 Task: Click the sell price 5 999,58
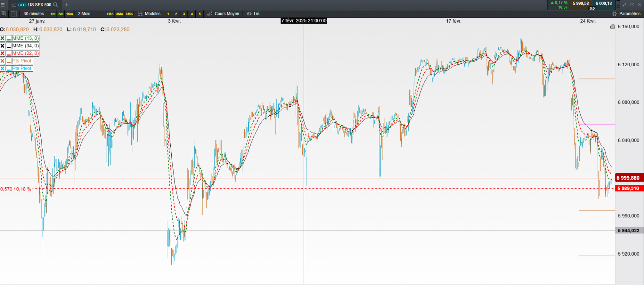pos(581,4)
